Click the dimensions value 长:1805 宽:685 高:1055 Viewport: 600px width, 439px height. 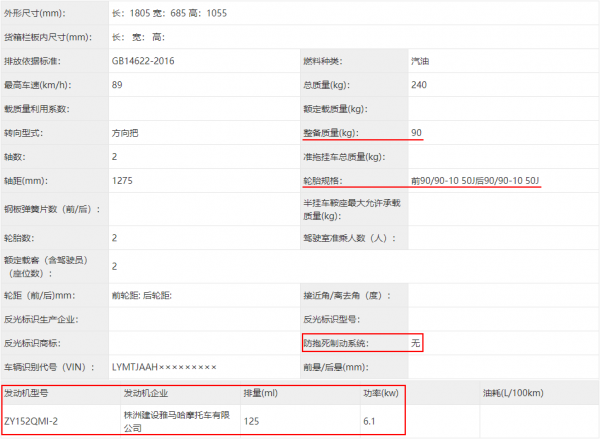169,13
